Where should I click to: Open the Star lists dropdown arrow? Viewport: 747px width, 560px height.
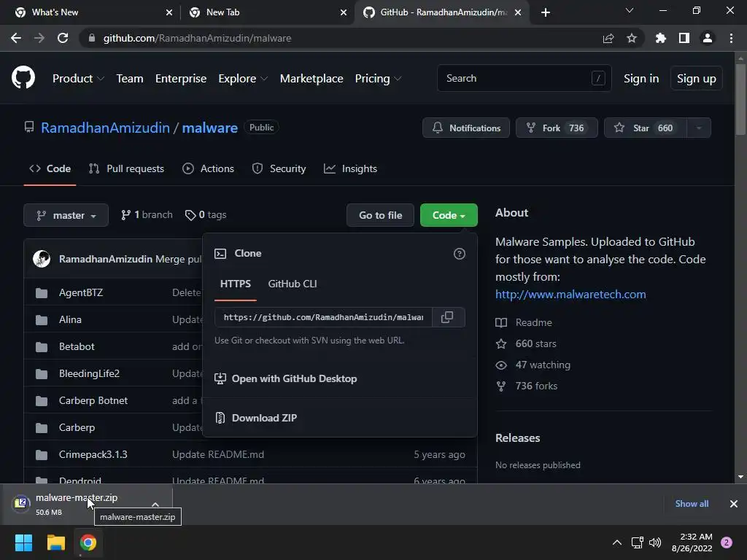tap(699, 128)
